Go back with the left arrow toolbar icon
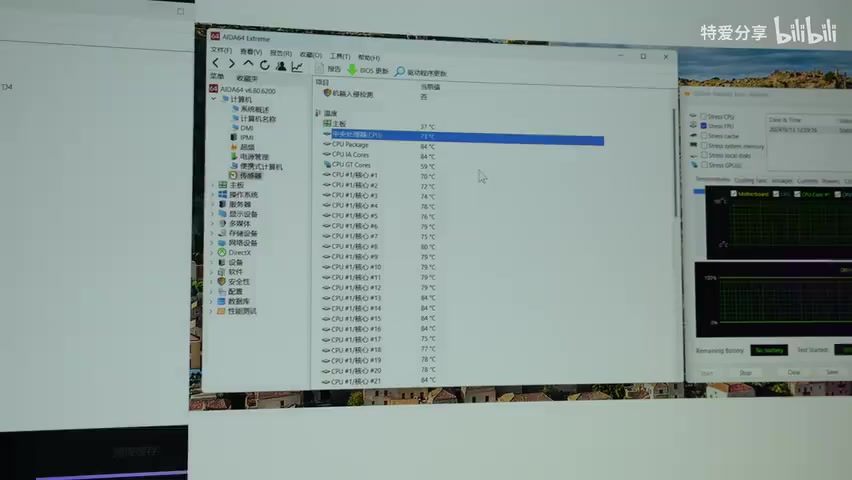Viewport: 852px width, 480px height. (x=216, y=64)
